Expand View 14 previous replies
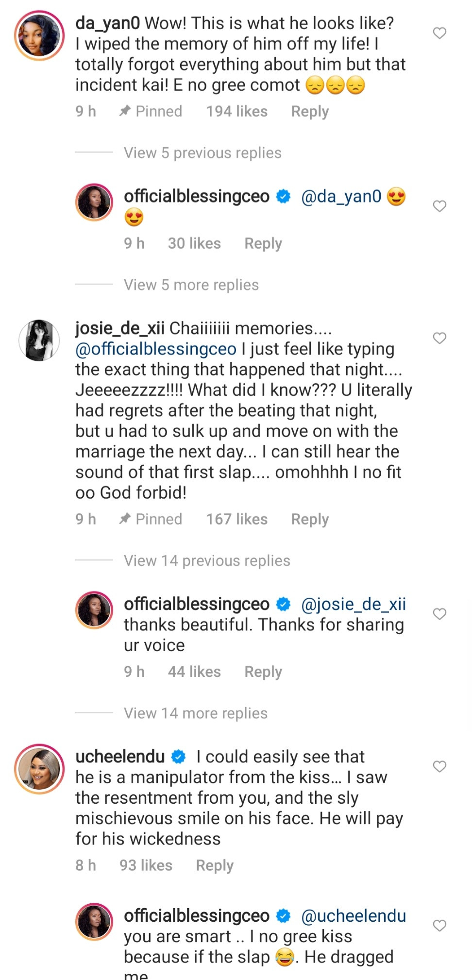Image resolution: width=472 pixels, height=980 pixels. click(x=207, y=561)
